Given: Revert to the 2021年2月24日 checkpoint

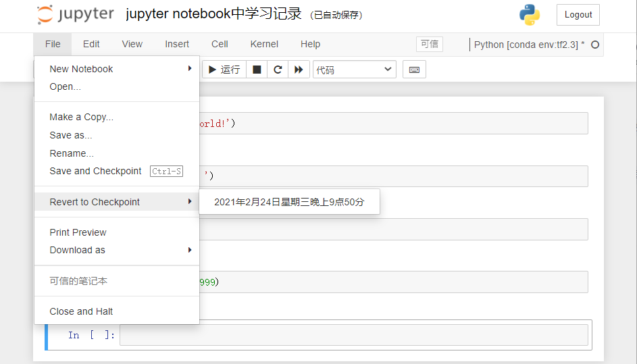Looking at the screenshot, I should tap(289, 202).
